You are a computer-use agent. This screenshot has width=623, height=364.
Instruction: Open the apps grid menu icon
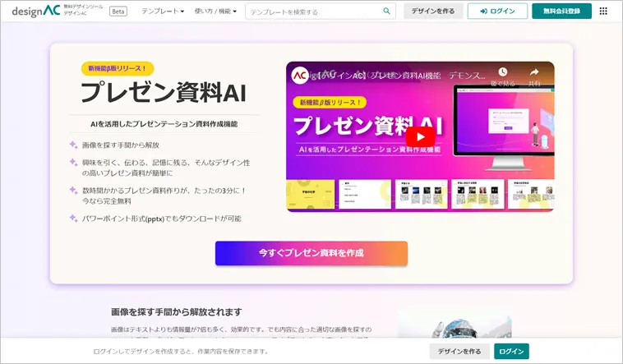[x=603, y=12]
